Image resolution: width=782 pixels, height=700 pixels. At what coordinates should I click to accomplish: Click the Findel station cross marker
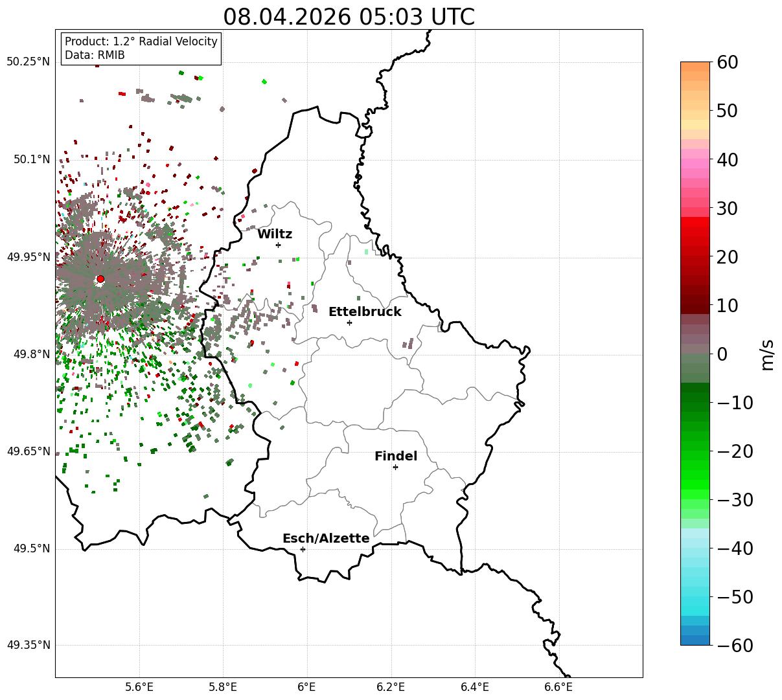pyautogui.click(x=395, y=467)
